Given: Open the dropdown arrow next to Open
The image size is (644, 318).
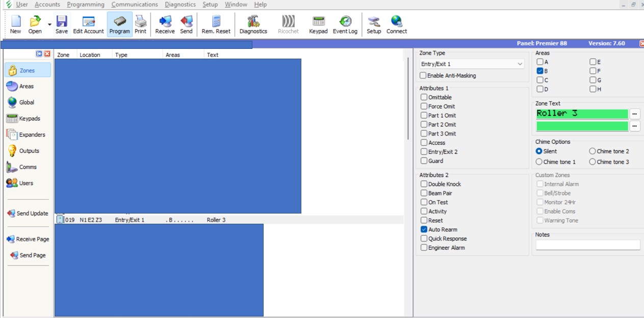Looking at the screenshot, I should point(49,24).
